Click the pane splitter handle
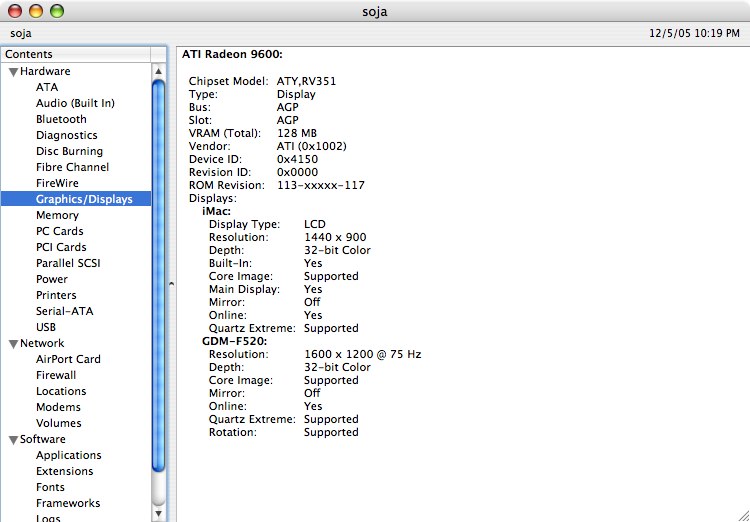This screenshot has height=522, width=750. [171, 284]
